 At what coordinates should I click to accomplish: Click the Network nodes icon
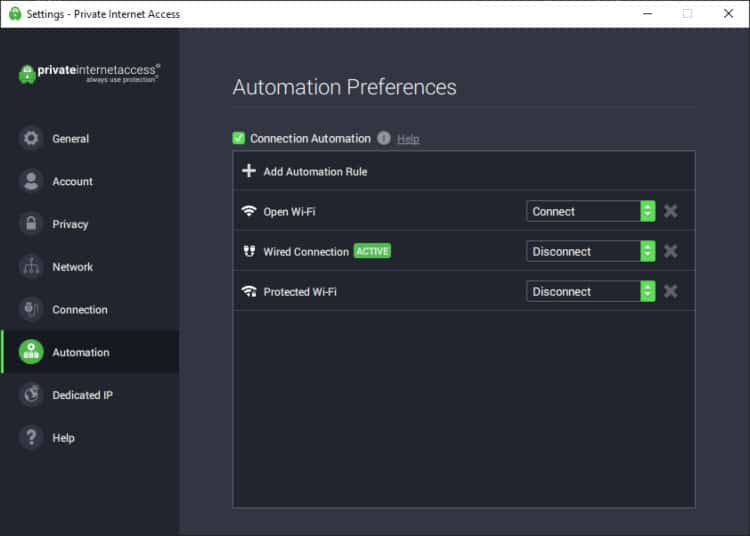(x=31, y=267)
